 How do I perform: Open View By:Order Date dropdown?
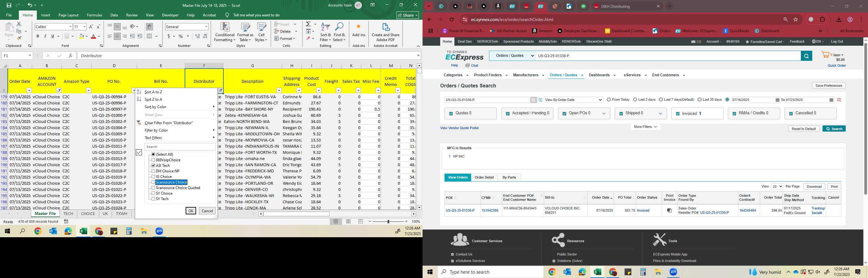pos(573,100)
